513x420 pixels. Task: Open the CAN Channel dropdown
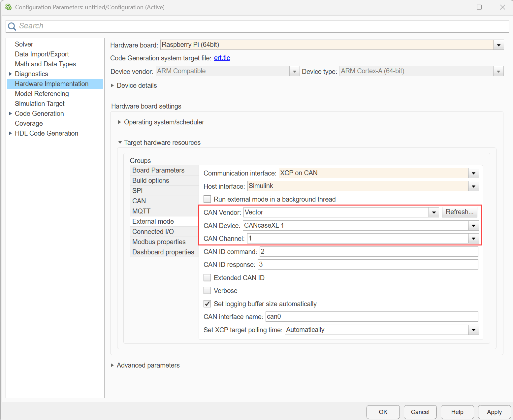click(473, 239)
